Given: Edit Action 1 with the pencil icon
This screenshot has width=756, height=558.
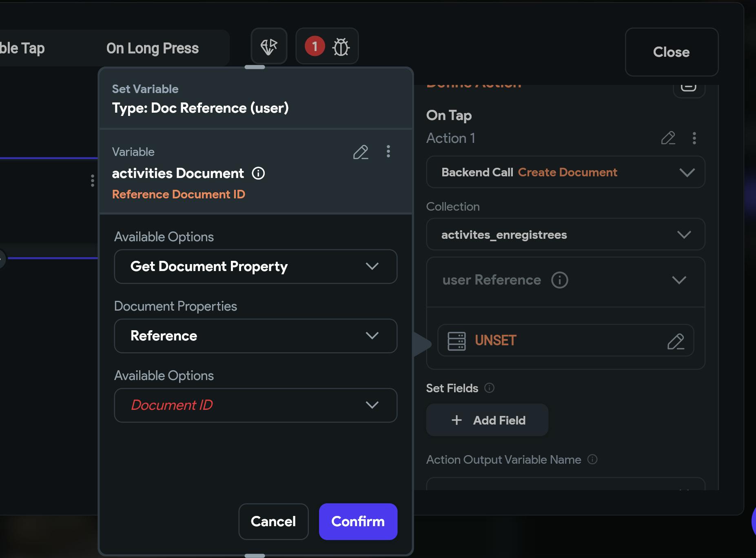Looking at the screenshot, I should 668,138.
